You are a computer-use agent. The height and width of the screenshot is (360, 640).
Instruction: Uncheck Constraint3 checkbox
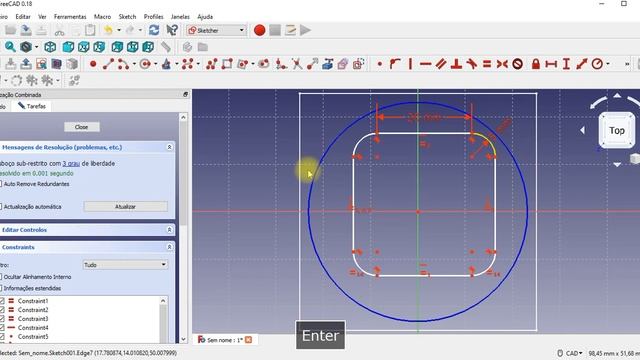pyautogui.click(x=2, y=319)
